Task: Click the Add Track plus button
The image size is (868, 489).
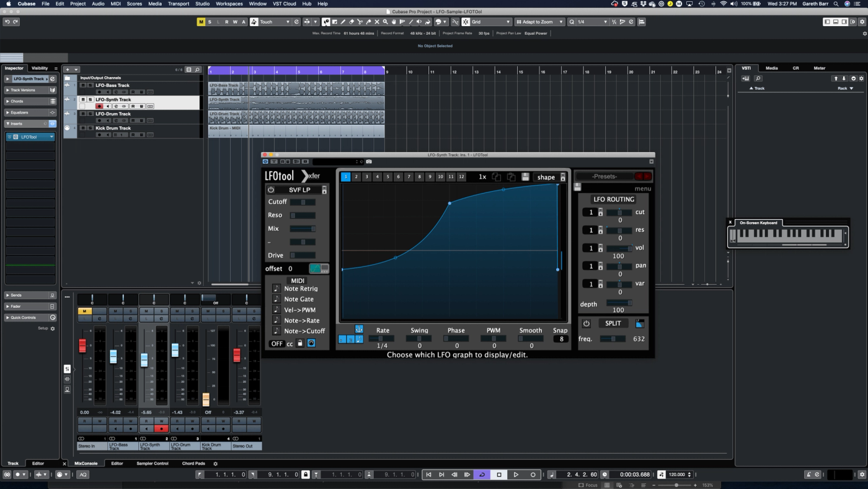Action: point(68,70)
